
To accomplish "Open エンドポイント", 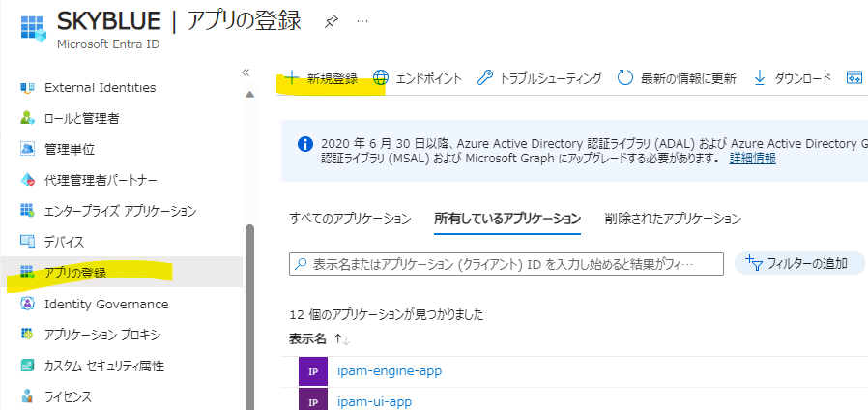I will (428, 78).
